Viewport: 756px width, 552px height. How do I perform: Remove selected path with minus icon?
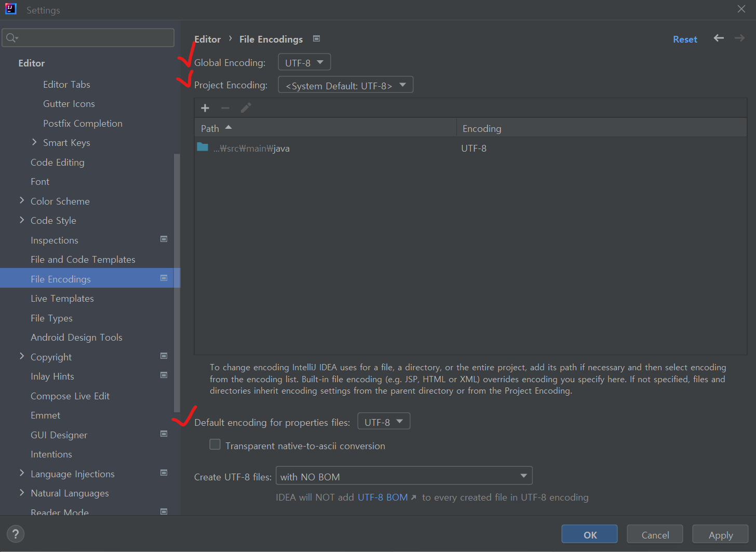(x=225, y=108)
